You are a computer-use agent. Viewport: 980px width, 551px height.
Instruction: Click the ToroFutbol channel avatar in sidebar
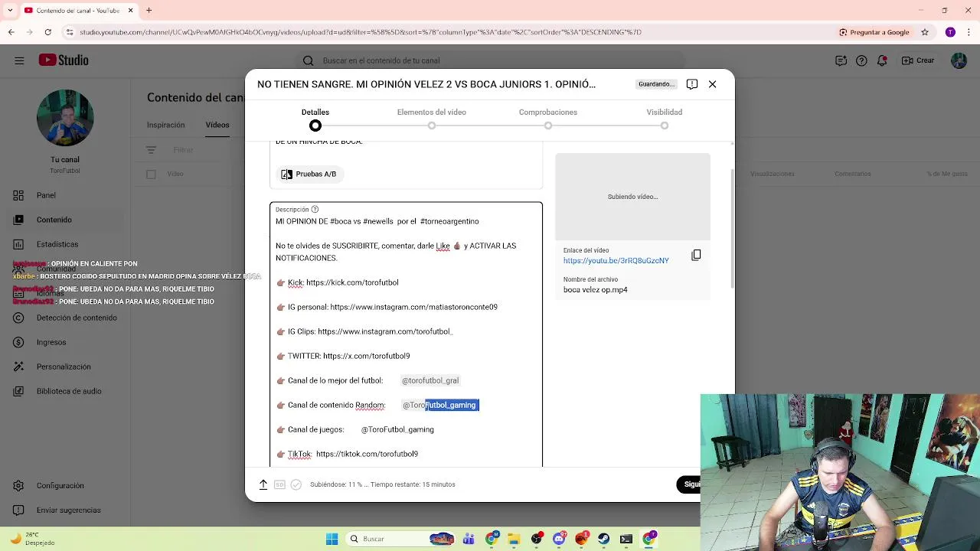point(65,119)
